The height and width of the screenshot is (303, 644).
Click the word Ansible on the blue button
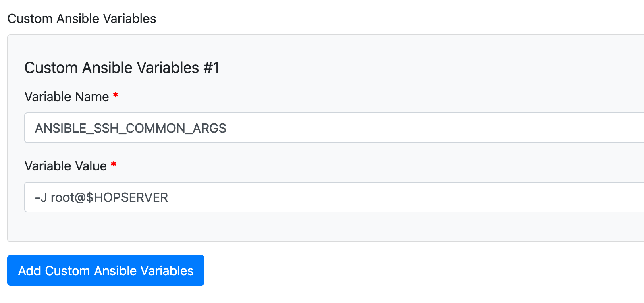116,270
